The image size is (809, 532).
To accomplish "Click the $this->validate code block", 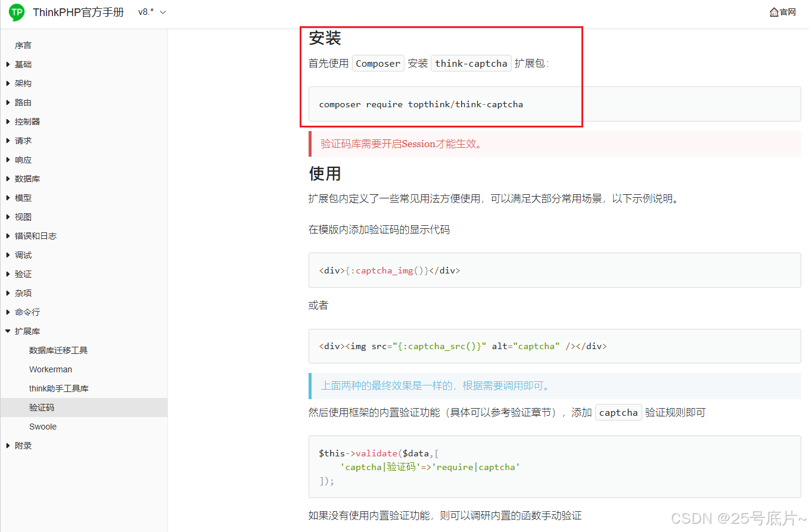I will (555, 466).
